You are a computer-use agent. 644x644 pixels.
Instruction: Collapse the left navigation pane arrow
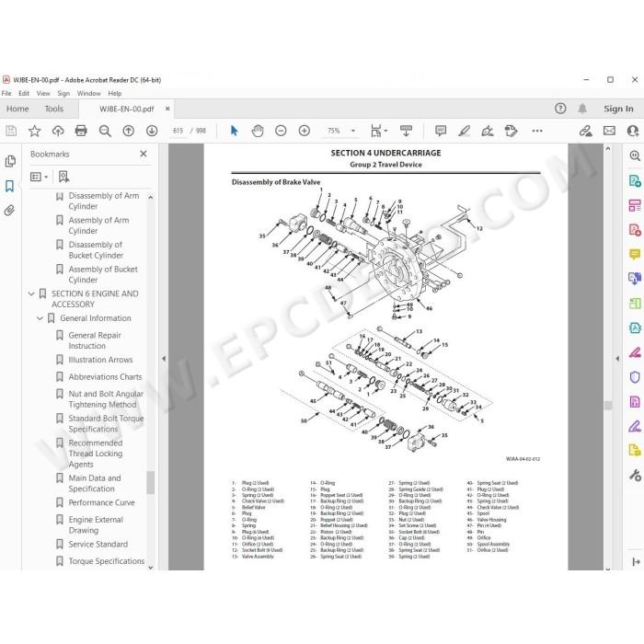(164, 359)
